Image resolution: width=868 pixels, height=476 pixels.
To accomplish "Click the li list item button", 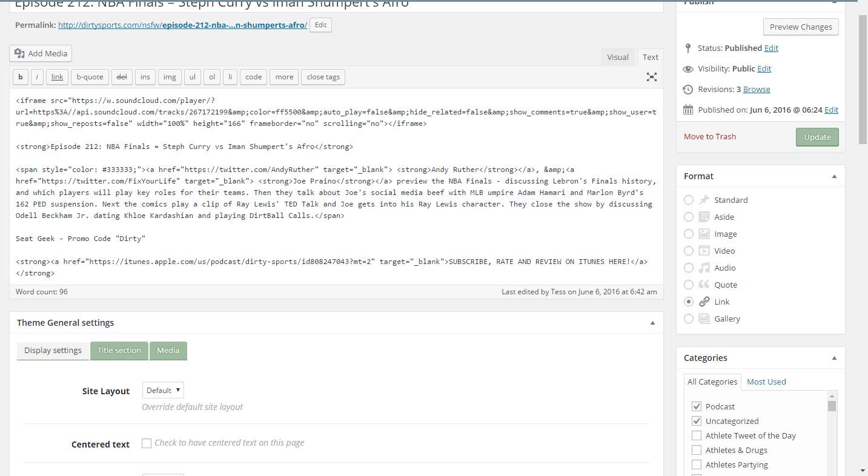I will pyautogui.click(x=230, y=77).
